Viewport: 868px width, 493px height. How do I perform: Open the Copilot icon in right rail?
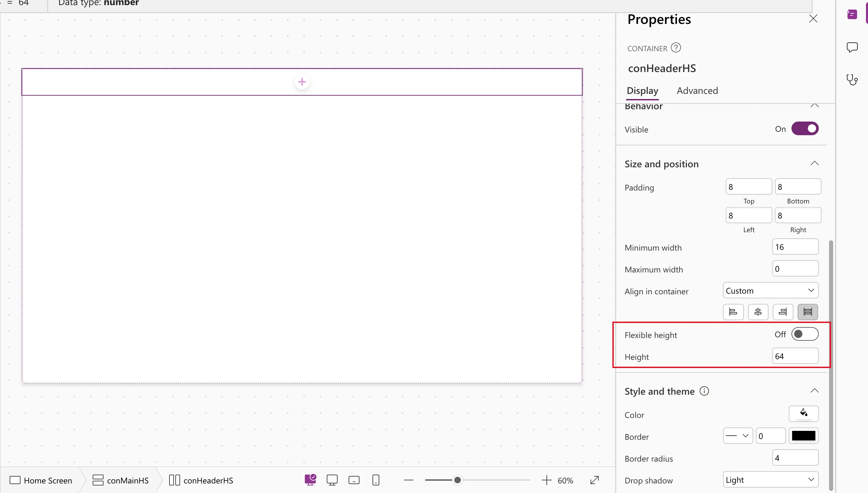[852, 14]
